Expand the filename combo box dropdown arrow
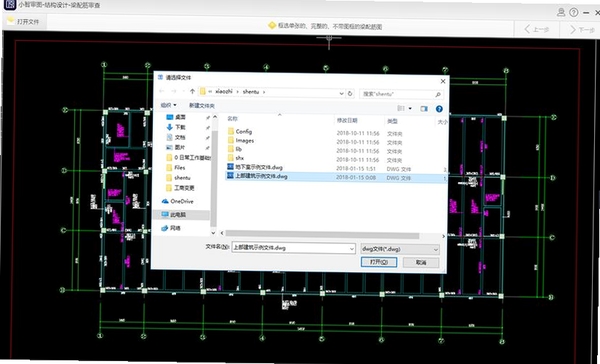This screenshot has width=600, height=364. pyautogui.click(x=352, y=249)
